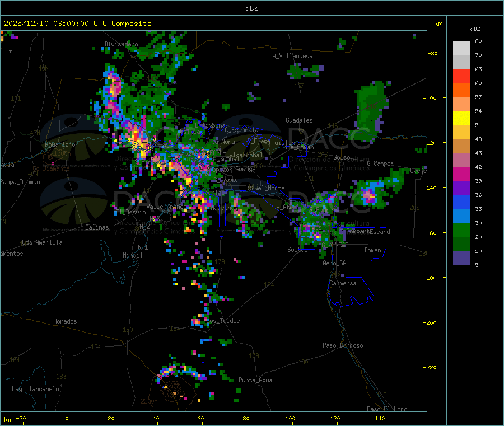Click the Cda_Amarilla map label
Image resolution: width=504 pixels, height=426 pixels.
(x=42, y=242)
